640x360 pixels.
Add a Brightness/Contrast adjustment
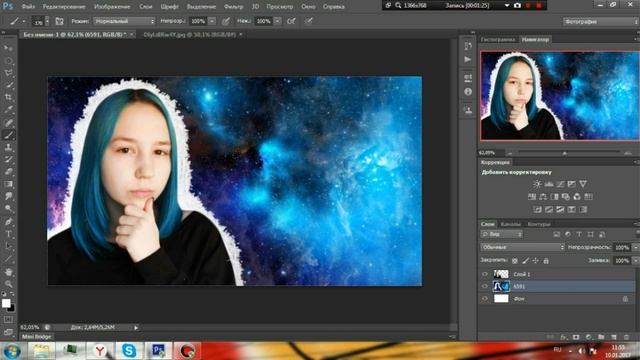click(537, 184)
